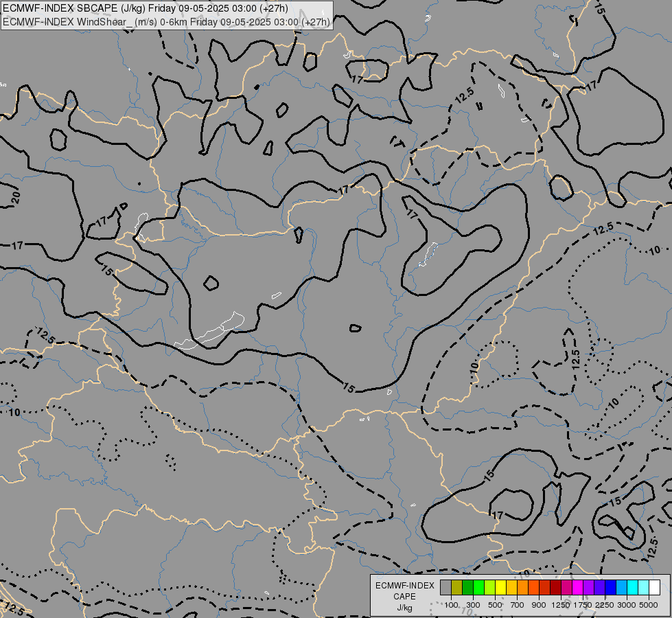
Task: Pick the pure yellow CAPE legend swatch
Action: pyautogui.click(x=500, y=587)
